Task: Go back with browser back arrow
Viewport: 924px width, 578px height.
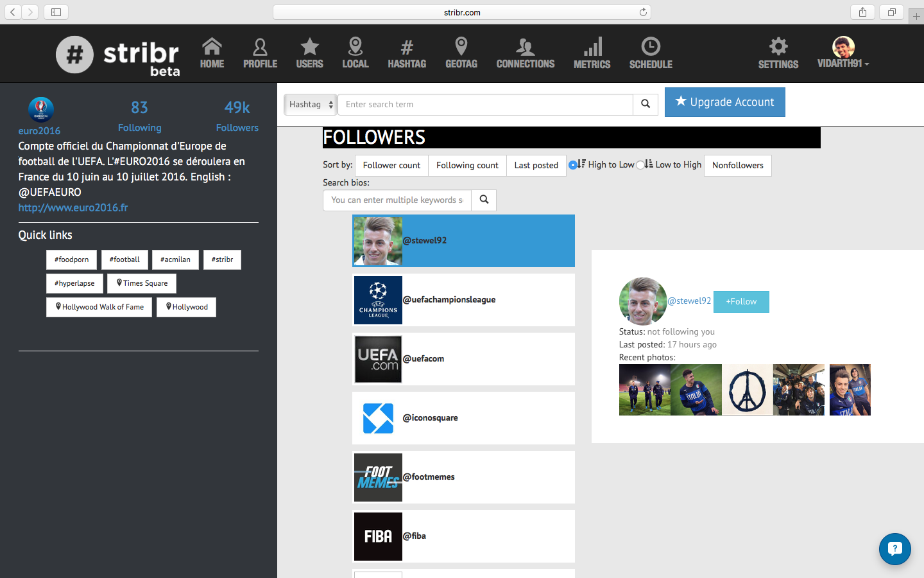Action: point(13,12)
